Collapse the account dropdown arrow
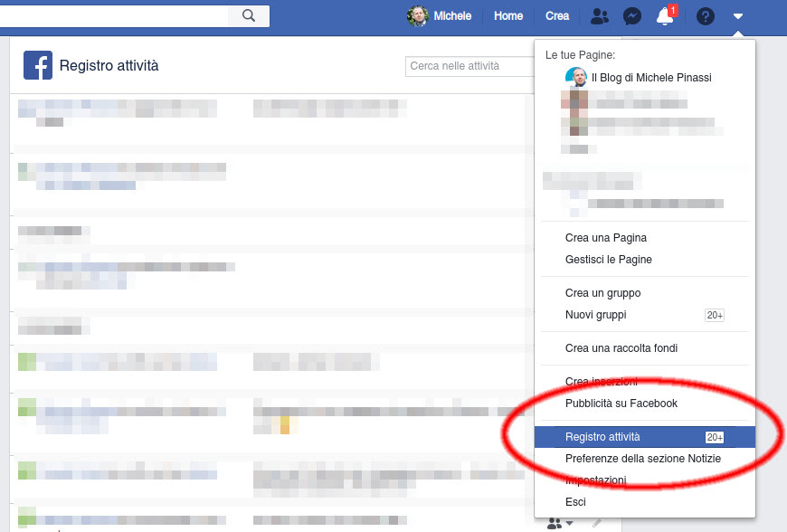The height and width of the screenshot is (532, 787). pyautogui.click(x=737, y=16)
